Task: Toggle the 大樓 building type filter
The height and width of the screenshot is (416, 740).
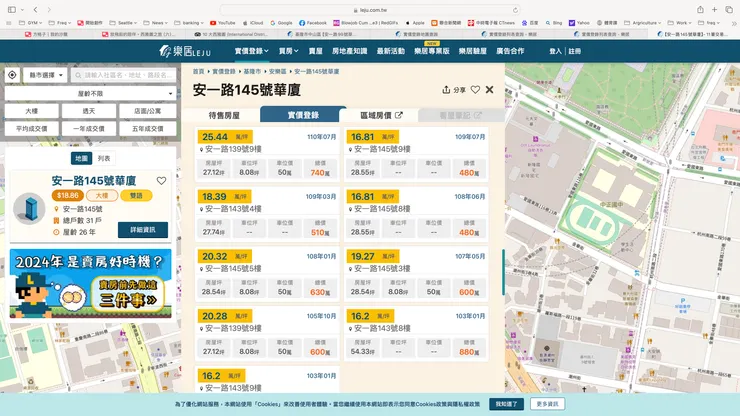Action: point(32,111)
